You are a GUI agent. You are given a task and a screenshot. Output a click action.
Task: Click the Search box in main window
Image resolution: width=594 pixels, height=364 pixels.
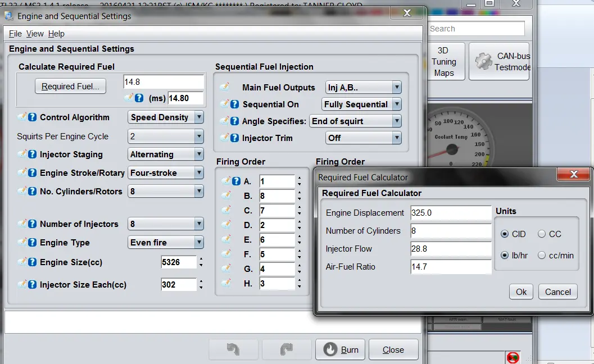pos(477,29)
